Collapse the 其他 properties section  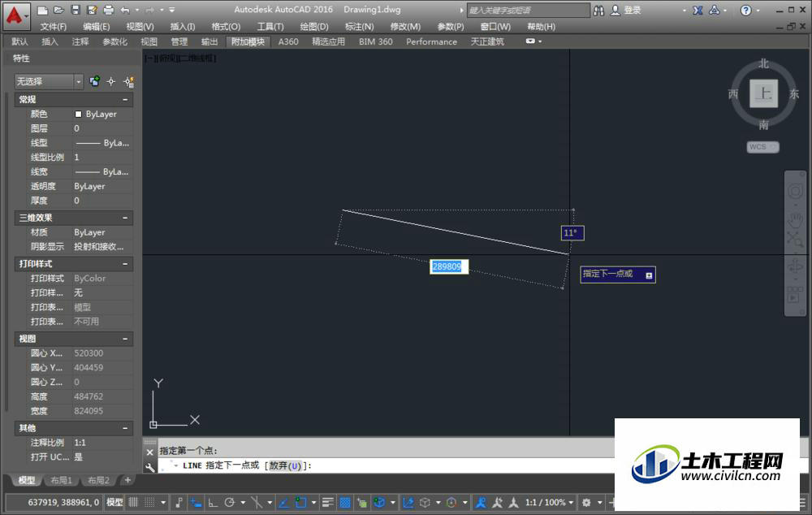(x=125, y=428)
